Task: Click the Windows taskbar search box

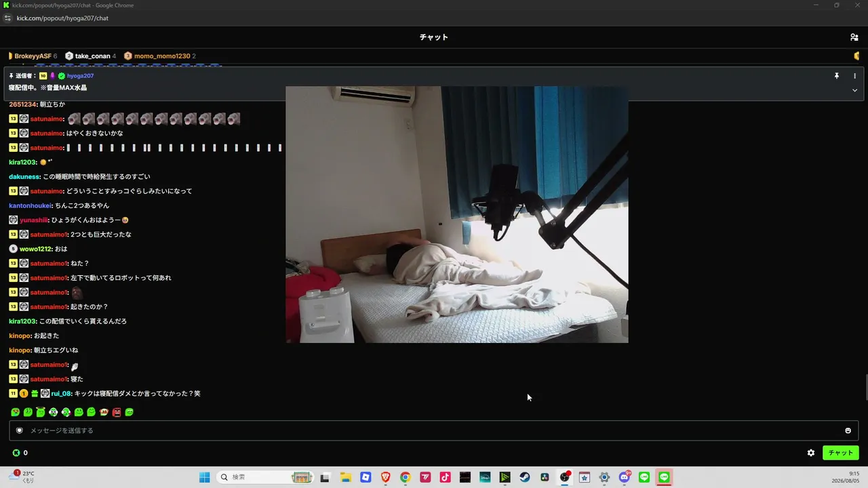Action: [x=266, y=477]
